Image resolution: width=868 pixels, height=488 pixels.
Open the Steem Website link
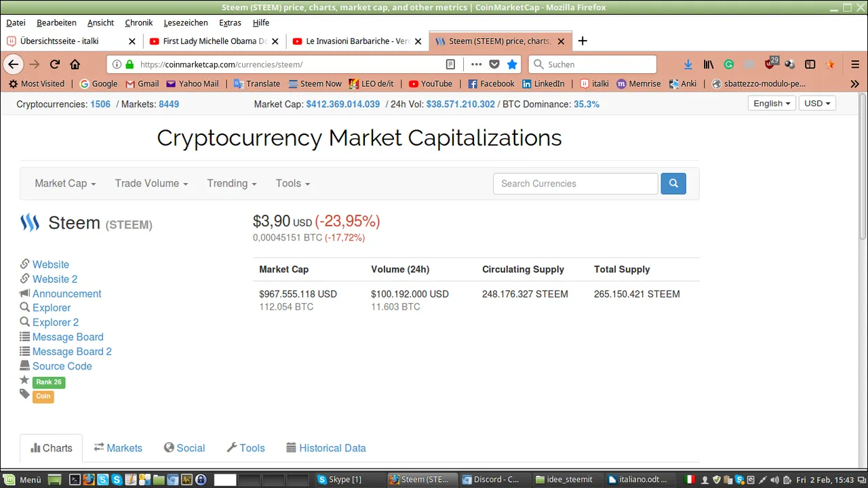(x=51, y=264)
